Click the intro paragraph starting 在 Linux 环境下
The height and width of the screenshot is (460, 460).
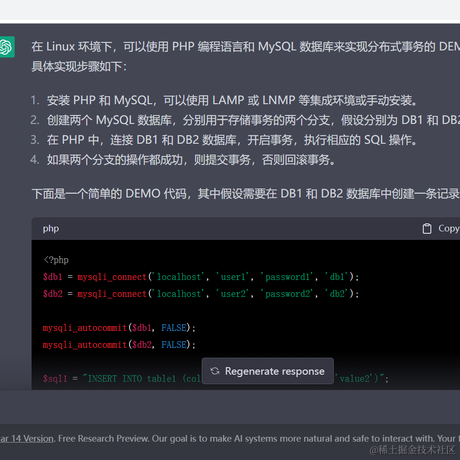[246, 47]
